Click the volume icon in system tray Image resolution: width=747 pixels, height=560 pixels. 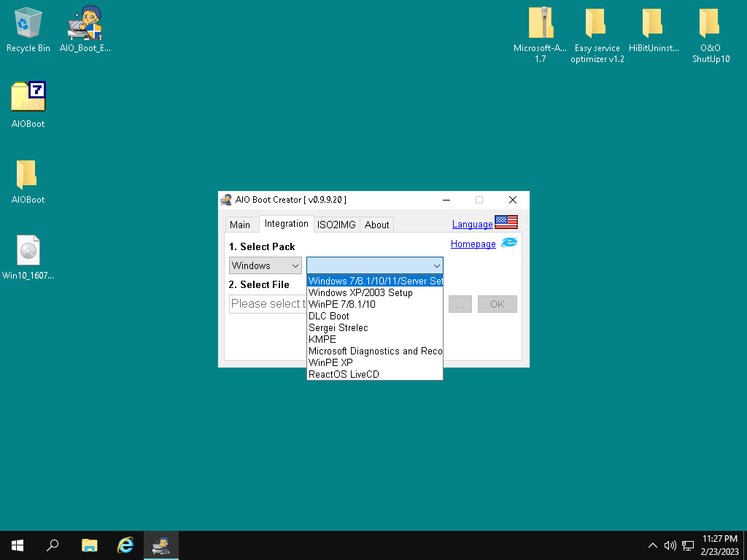coord(670,545)
